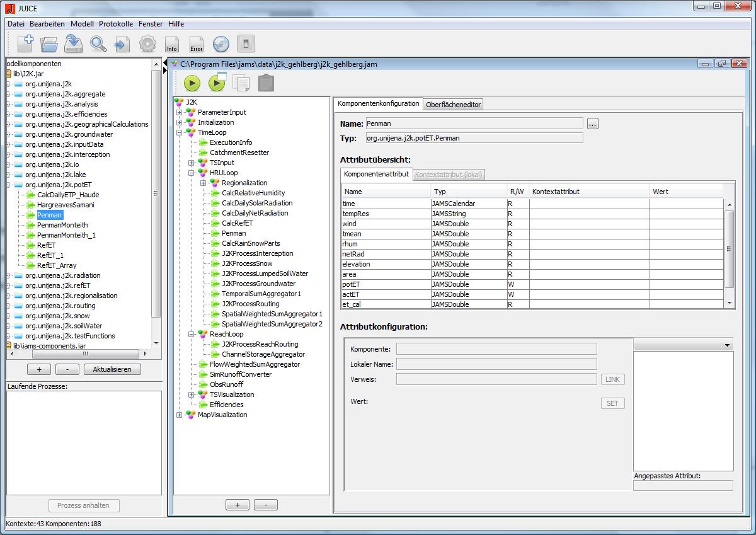Click the magnifying glass search icon

[98, 44]
